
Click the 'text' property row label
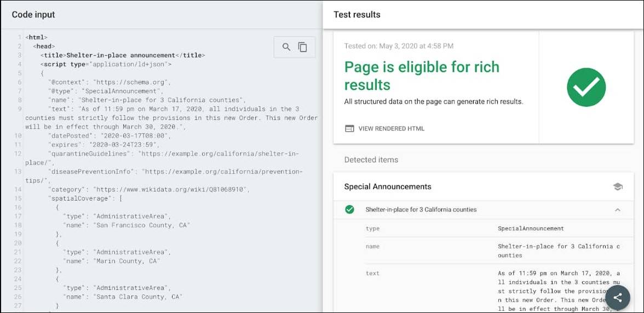372,273
